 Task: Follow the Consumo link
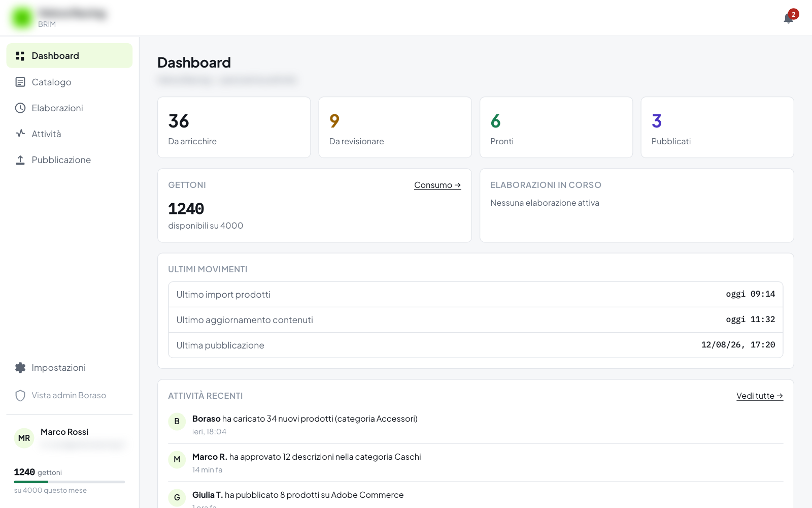[437, 185]
